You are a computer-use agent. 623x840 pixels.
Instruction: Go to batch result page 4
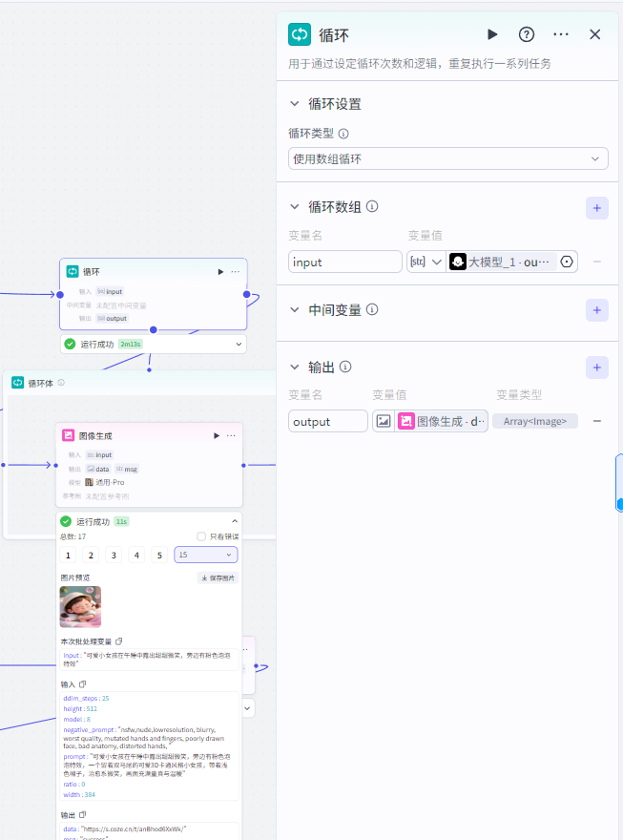136,555
